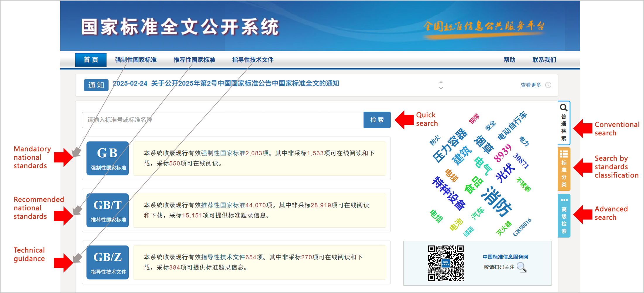Select the GB/Z technical guidance icon
Screen dimensions: 644x293
(x=107, y=262)
